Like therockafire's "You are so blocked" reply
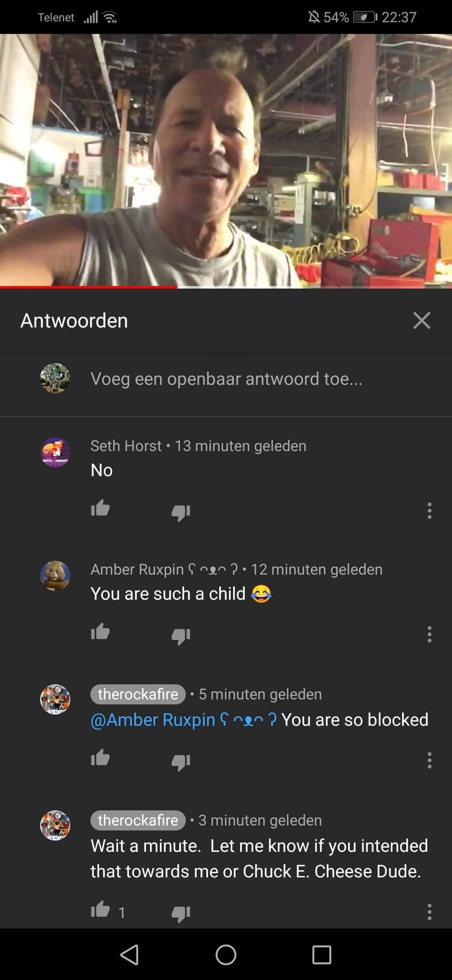Image resolution: width=452 pixels, height=980 pixels. tap(100, 758)
